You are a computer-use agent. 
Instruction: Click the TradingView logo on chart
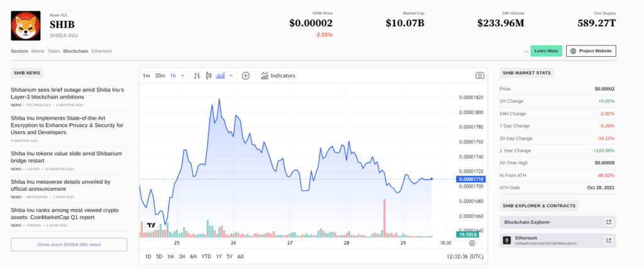click(x=151, y=225)
